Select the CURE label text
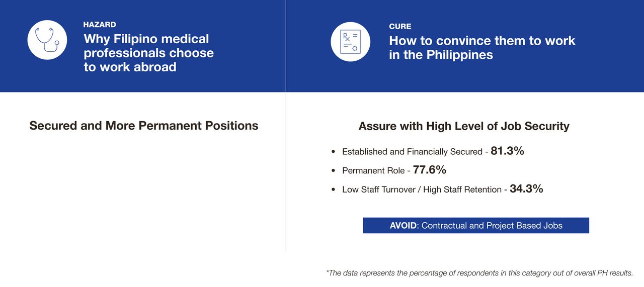 400,26
